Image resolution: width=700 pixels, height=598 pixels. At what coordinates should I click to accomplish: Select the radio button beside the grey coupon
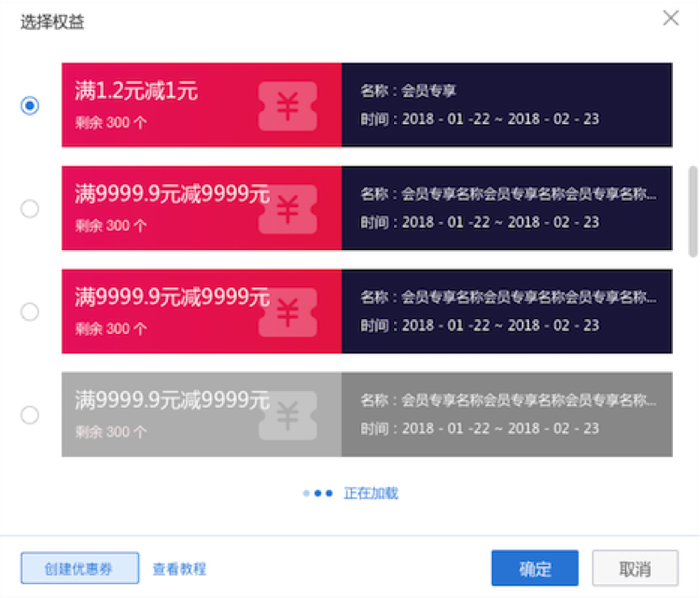(x=30, y=415)
